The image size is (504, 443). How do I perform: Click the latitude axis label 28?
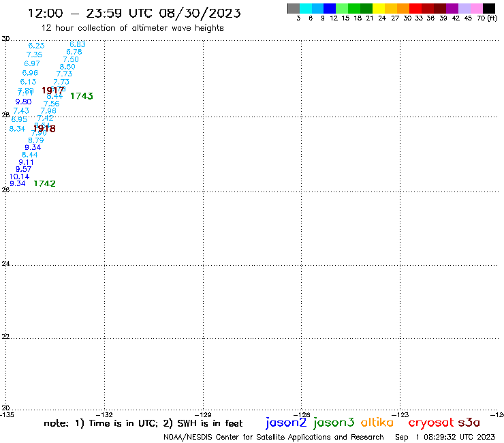point(5,115)
